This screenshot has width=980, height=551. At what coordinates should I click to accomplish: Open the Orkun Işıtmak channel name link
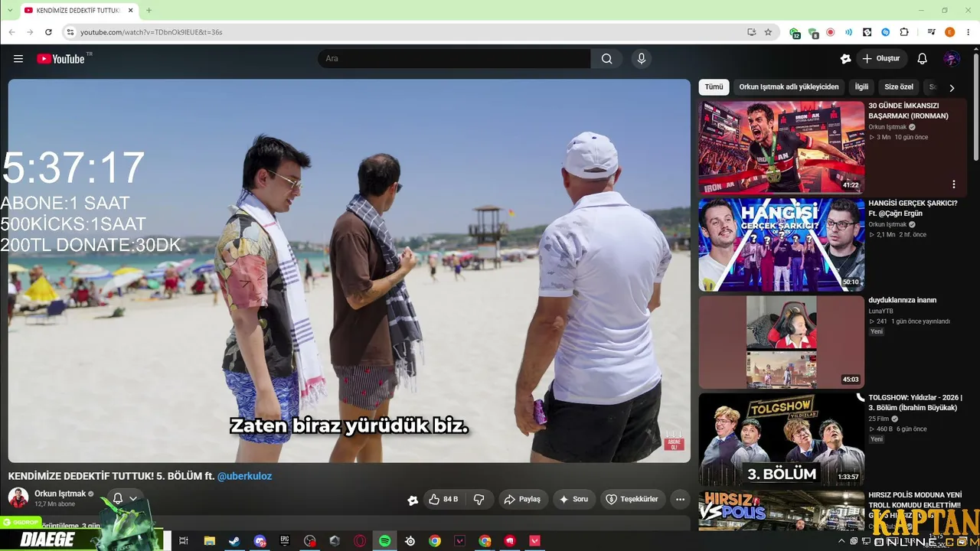click(60, 494)
